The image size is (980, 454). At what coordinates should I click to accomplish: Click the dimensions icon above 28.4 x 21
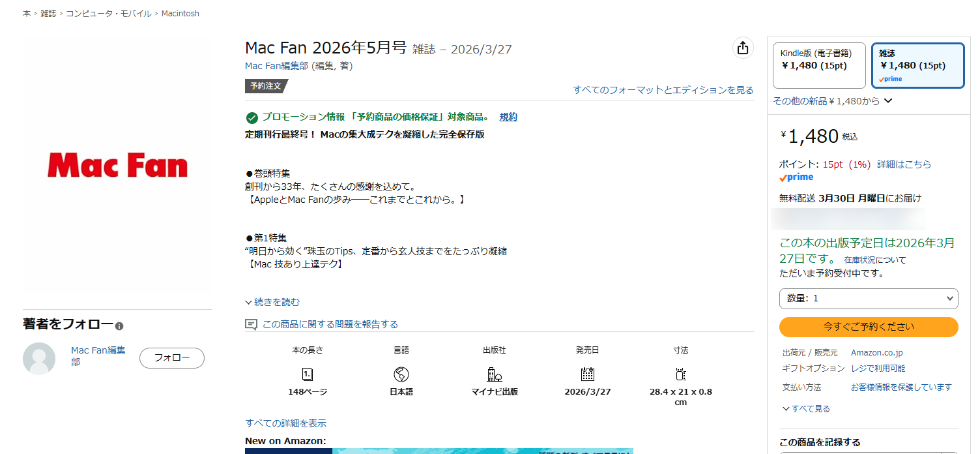pyautogui.click(x=681, y=374)
